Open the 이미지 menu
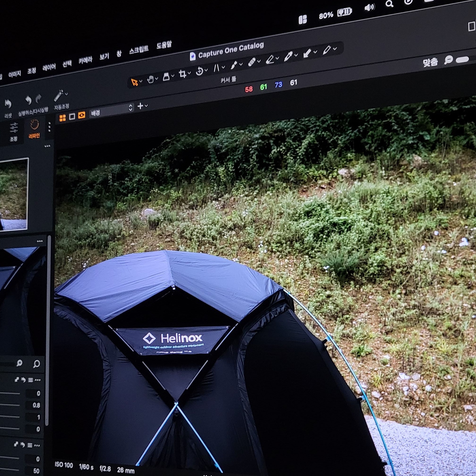The width and height of the screenshot is (476, 476). pos(15,74)
